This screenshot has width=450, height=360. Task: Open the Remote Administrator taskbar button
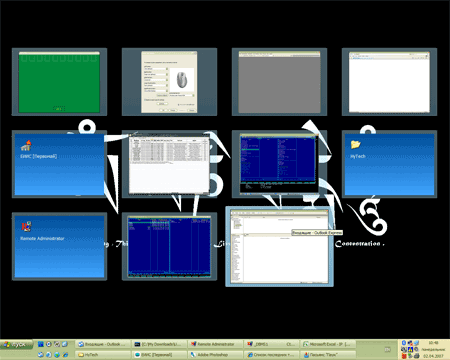click(x=215, y=344)
